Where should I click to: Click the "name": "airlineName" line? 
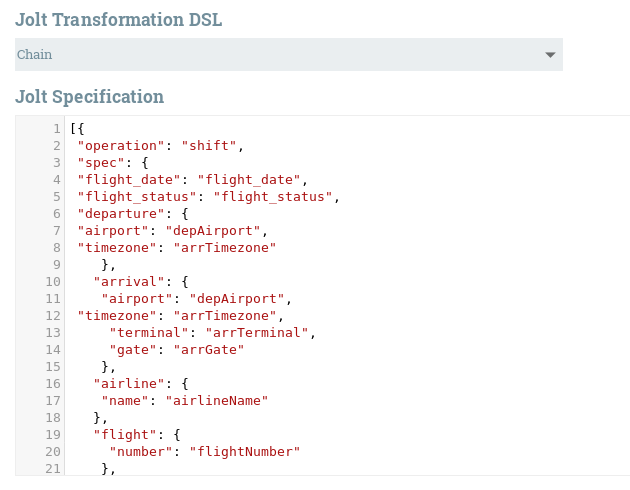185,401
